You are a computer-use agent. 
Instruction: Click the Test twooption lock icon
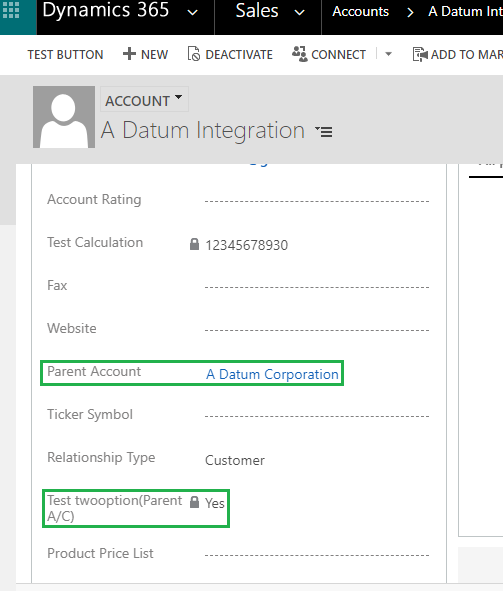[x=194, y=502]
